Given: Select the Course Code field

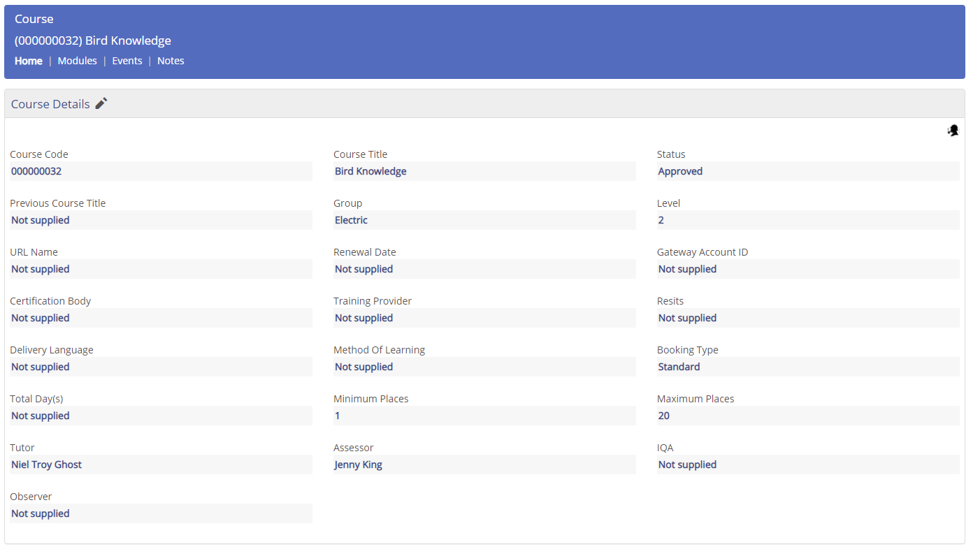Looking at the screenshot, I should pyautogui.click(x=161, y=171).
